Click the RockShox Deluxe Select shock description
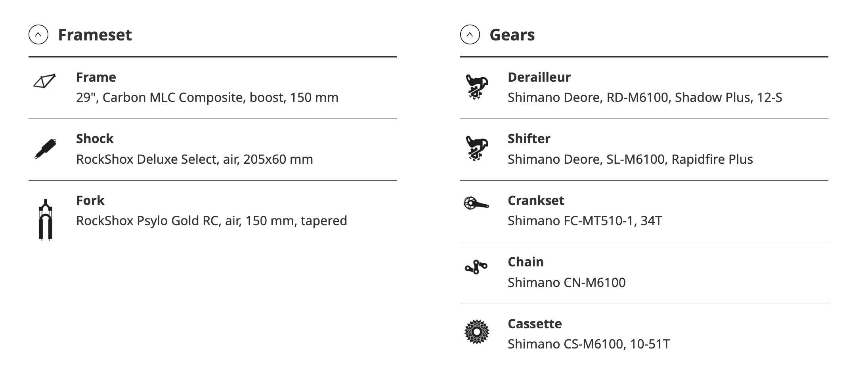The image size is (868, 379). pos(194,159)
